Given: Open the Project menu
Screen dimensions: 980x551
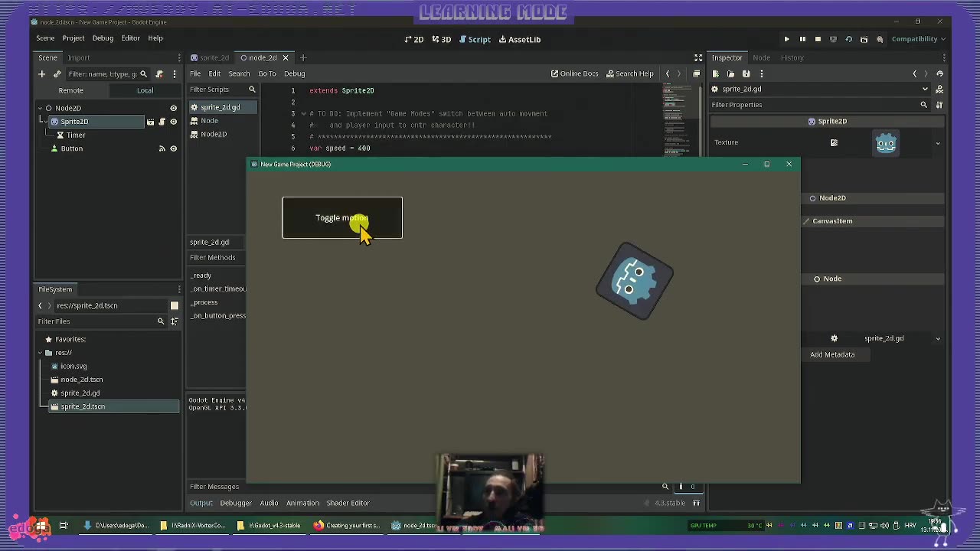Looking at the screenshot, I should coord(73,38).
